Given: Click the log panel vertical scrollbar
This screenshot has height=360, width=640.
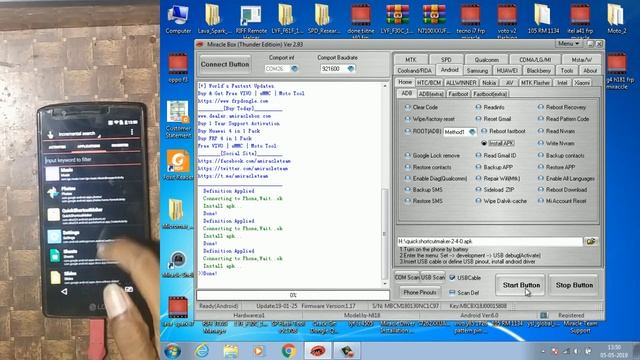Looking at the screenshot, I should pos(385,184).
